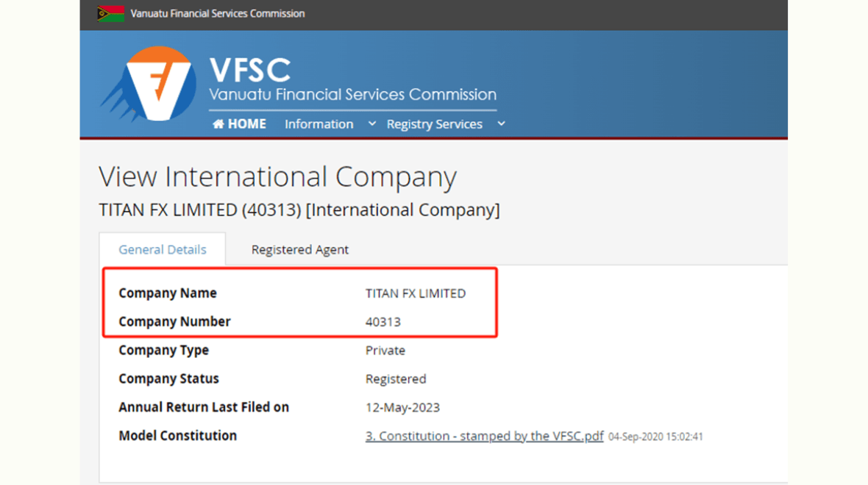Viewport: 868px width, 485px height.
Task: Click the Registered company status value
Action: pos(396,379)
